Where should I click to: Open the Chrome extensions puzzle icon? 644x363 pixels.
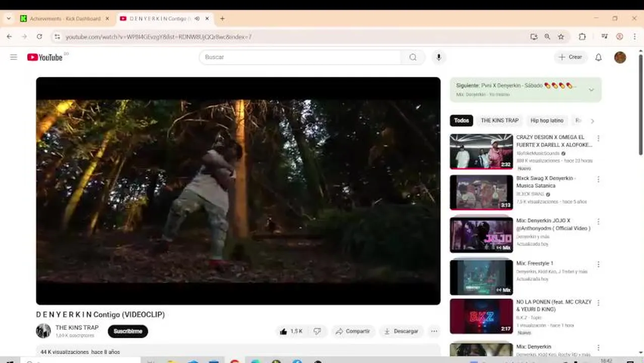(x=582, y=37)
